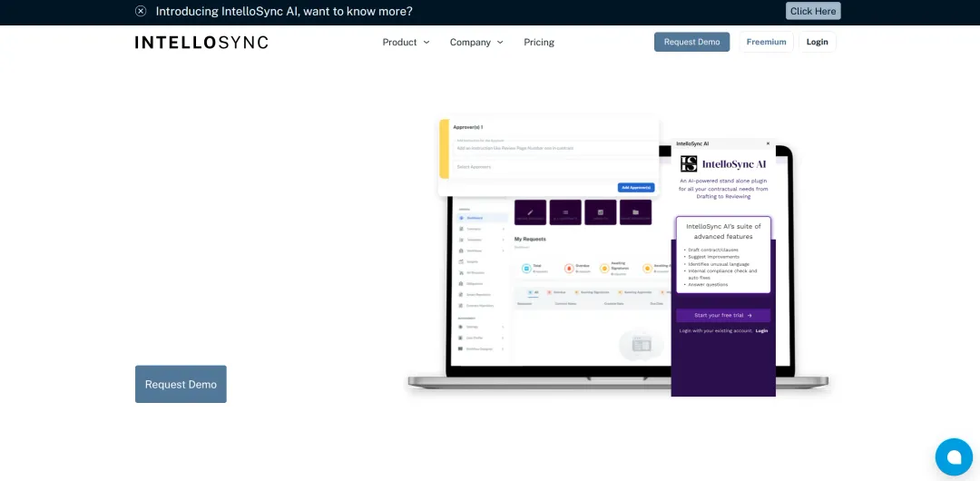Open the blue chat widget bubble

pyautogui.click(x=954, y=457)
